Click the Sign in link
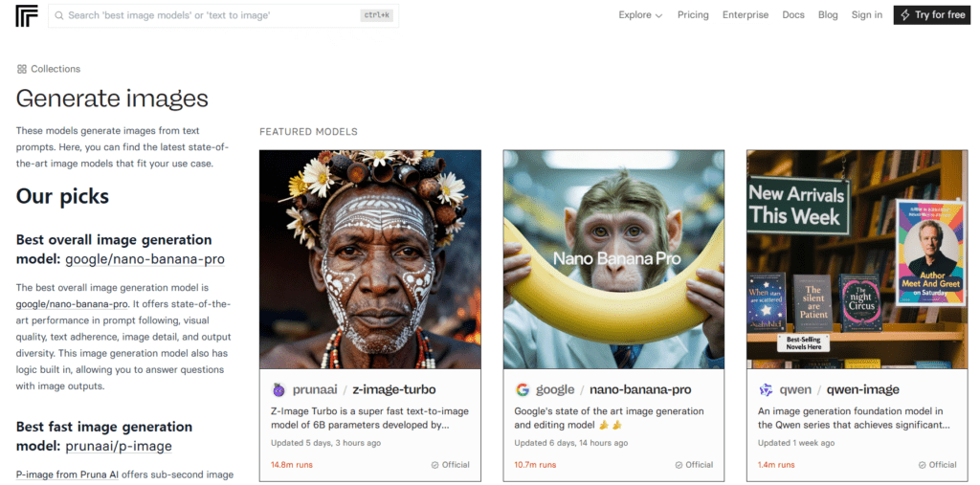Screen dimensions: 980x485 867,15
